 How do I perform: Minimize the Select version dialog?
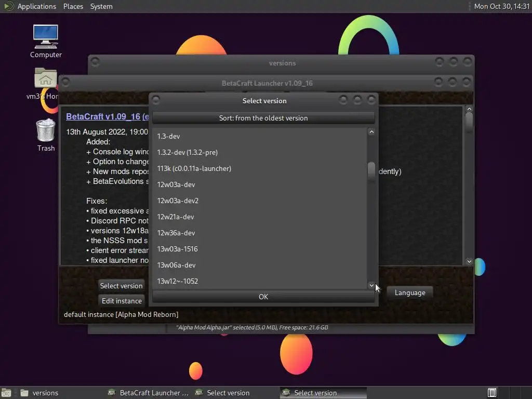coord(343,100)
